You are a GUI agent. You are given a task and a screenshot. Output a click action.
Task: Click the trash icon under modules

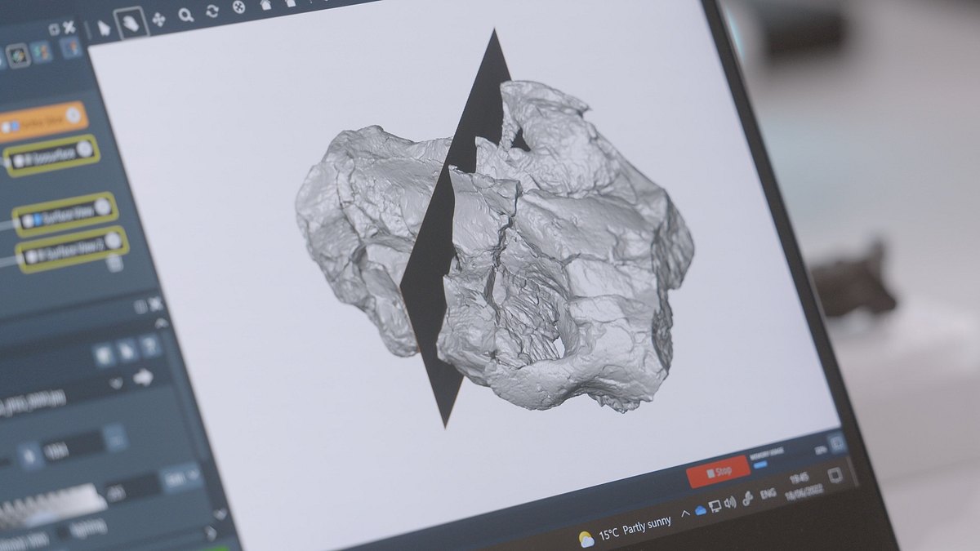tap(115, 264)
